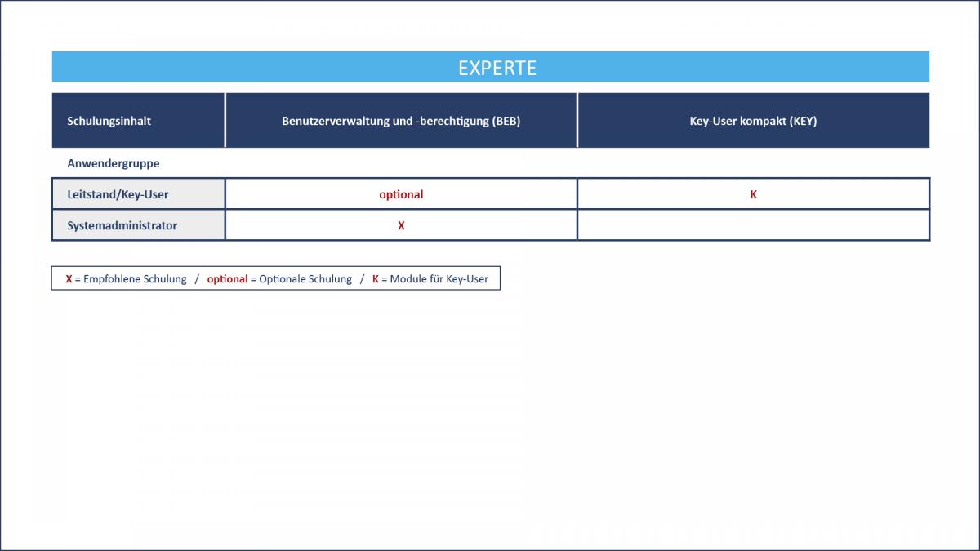Click legend text Empfohlene Schulung

coord(136,279)
